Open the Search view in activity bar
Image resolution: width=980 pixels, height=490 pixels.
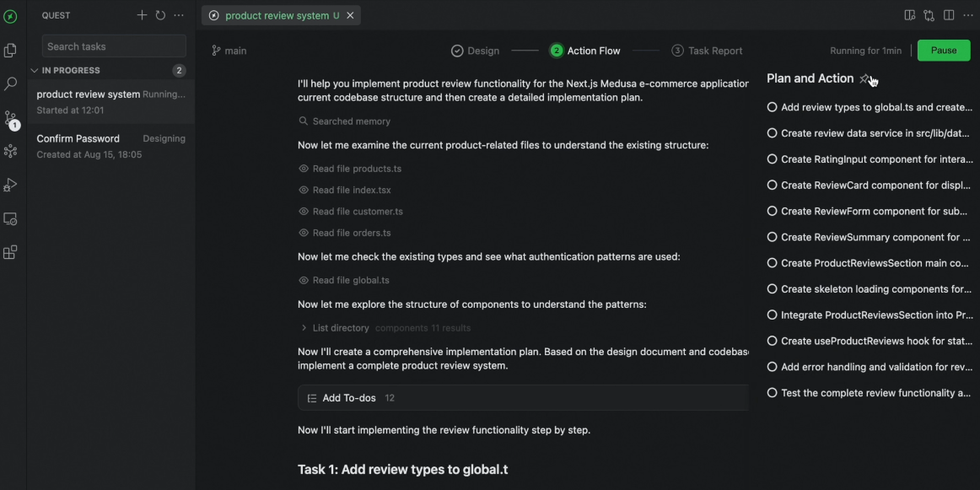point(10,84)
